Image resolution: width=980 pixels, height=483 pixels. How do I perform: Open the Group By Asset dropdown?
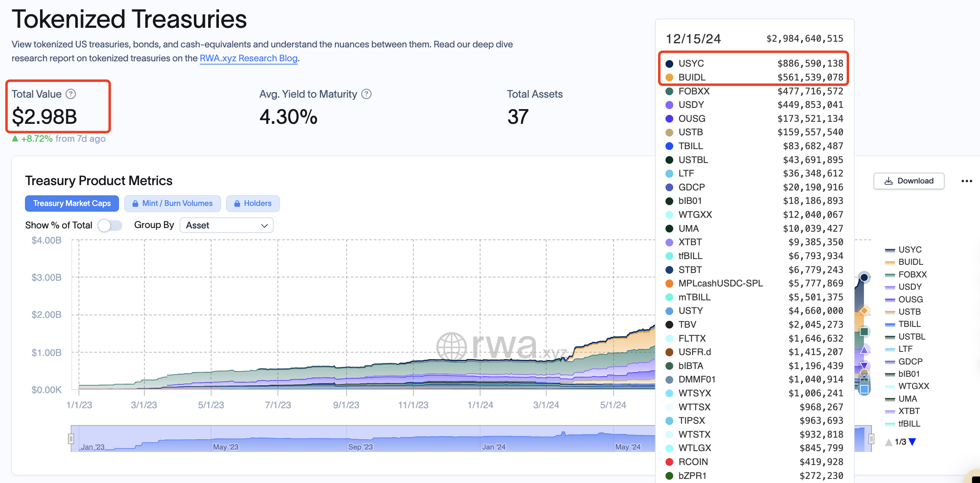(226, 225)
